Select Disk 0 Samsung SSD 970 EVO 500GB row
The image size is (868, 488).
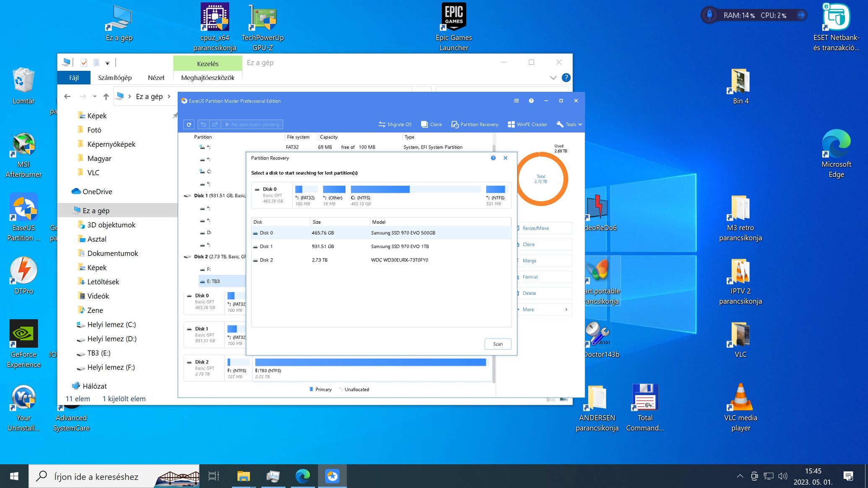pos(381,233)
